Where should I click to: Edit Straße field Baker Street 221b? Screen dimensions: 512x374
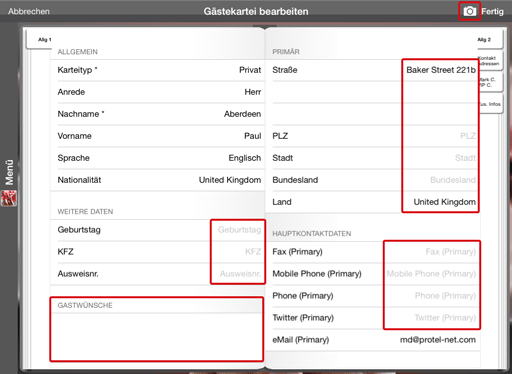click(x=441, y=70)
